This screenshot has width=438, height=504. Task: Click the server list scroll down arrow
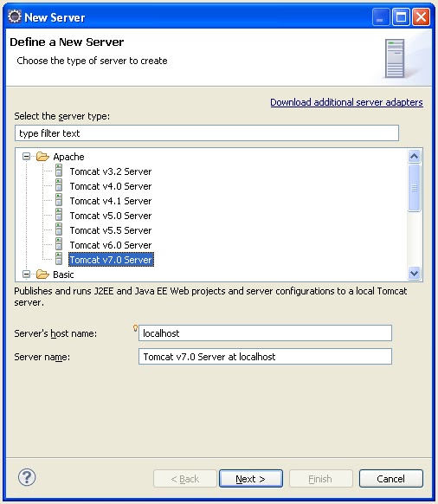[415, 274]
